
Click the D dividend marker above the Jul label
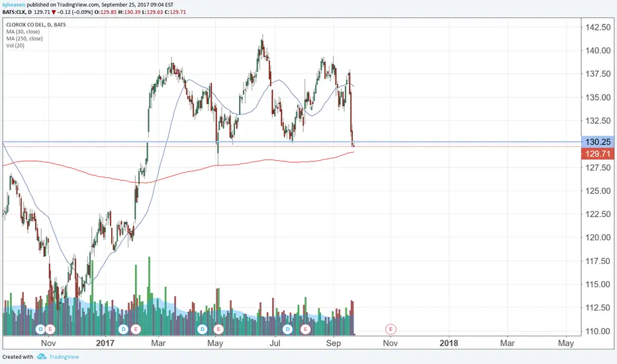tap(287, 329)
